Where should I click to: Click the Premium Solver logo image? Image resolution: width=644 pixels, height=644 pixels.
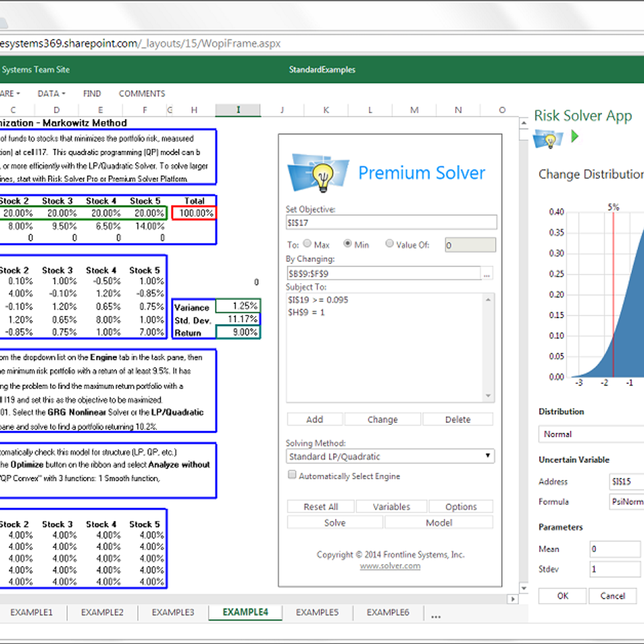pos(318,173)
